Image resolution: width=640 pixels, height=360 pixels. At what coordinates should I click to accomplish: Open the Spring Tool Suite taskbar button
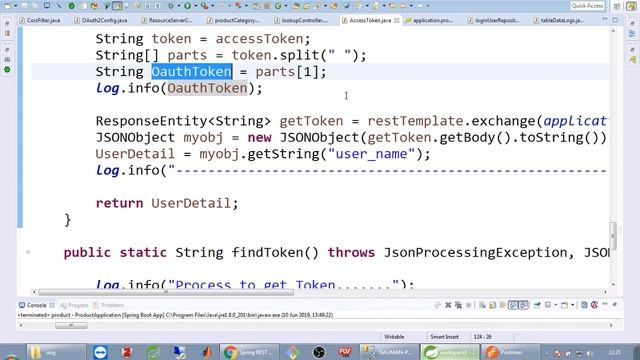(x=450, y=352)
